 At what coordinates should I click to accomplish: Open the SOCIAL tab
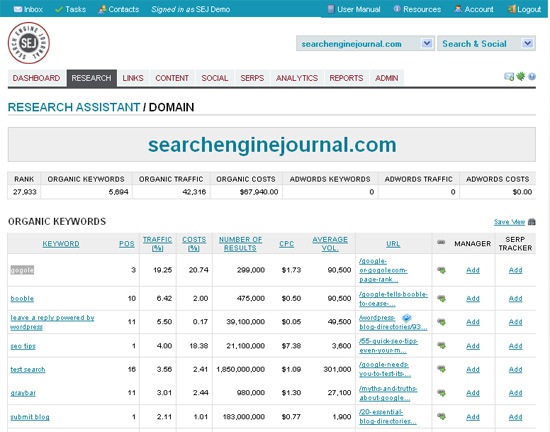click(215, 78)
